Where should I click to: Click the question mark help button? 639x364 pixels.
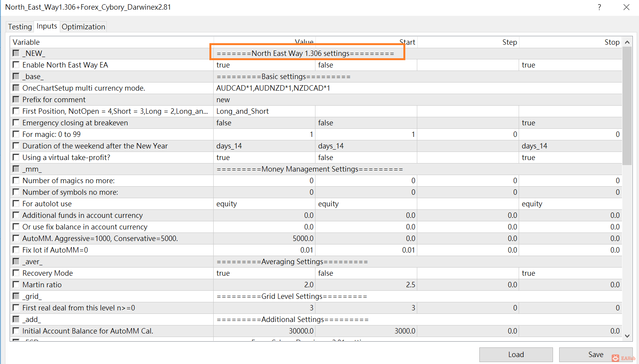click(599, 7)
